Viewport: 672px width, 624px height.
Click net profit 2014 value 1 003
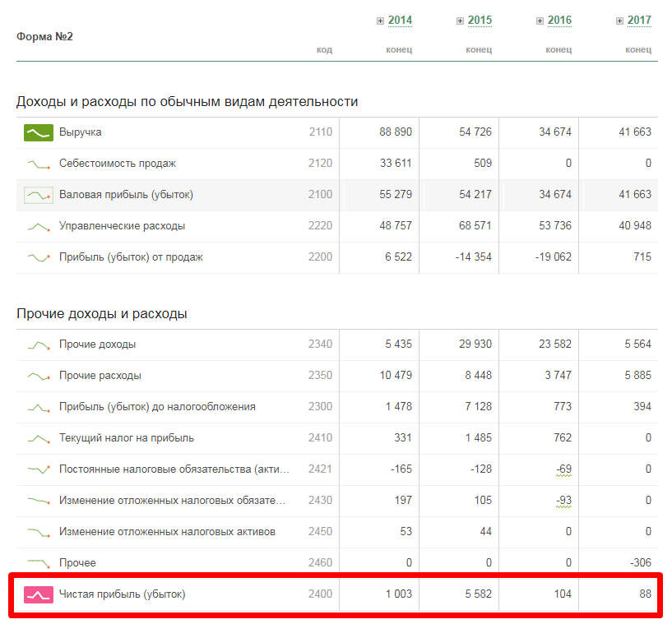[399, 594]
